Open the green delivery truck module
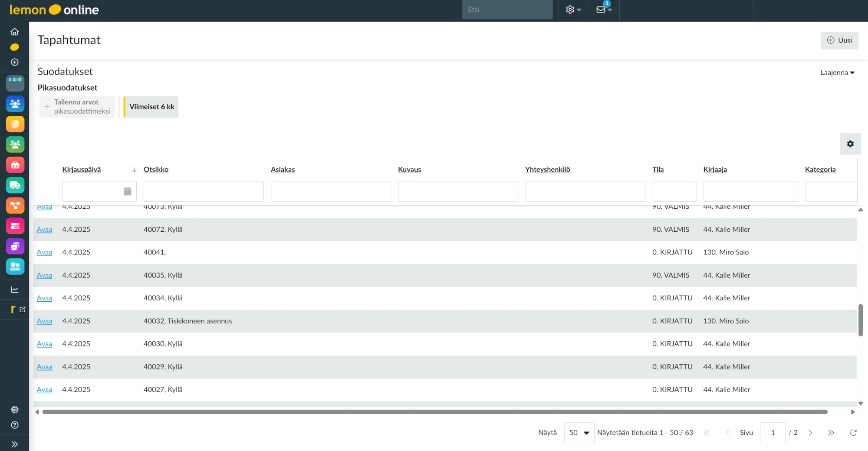This screenshot has width=868, height=451. tap(15, 185)
